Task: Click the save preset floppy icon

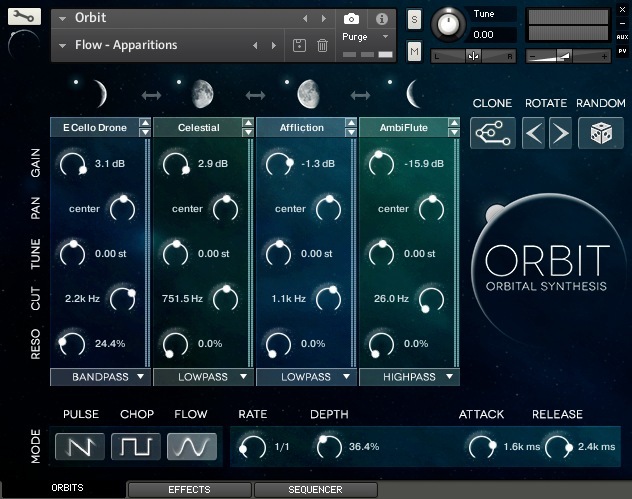Action: coord(299,45)
